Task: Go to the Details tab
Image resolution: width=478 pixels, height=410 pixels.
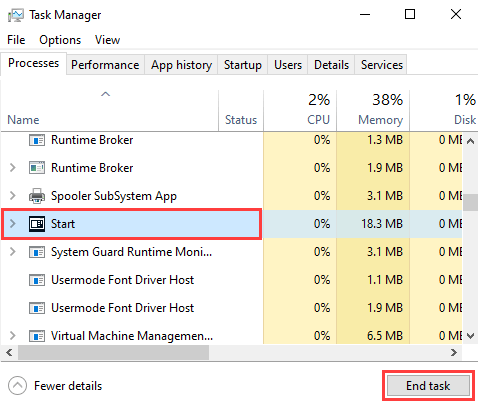Action: click(331, 65)
